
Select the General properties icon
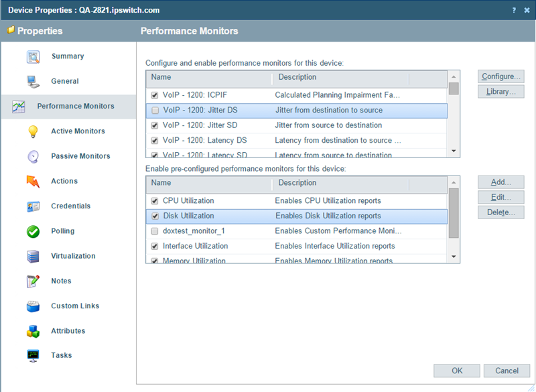click(x=32, y=81)
